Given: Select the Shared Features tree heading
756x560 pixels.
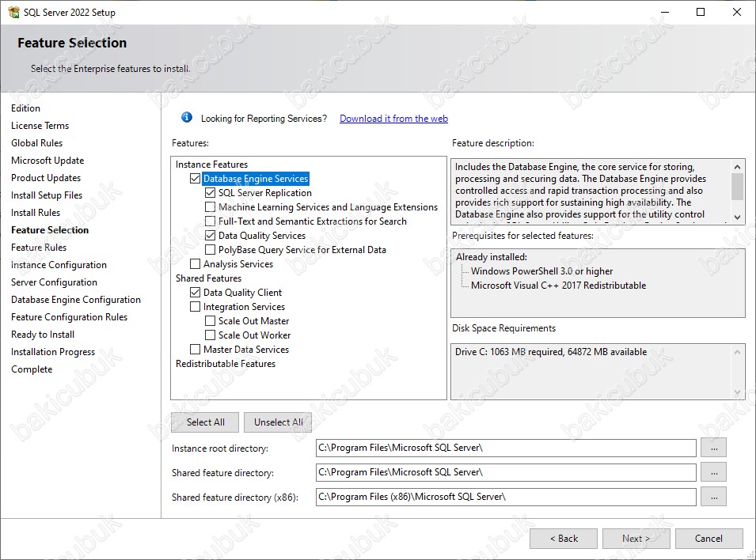Looking at the screenshot, I should pyautogui.click(x=208, y=278).
